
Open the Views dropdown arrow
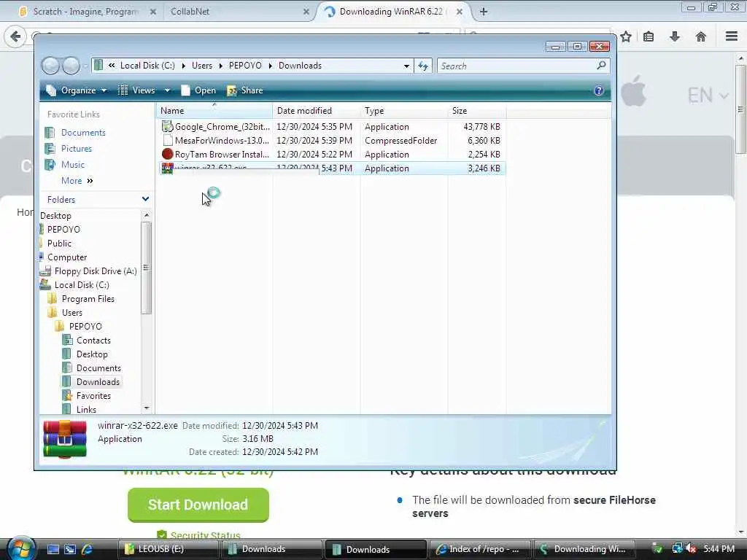coord(167,90)
